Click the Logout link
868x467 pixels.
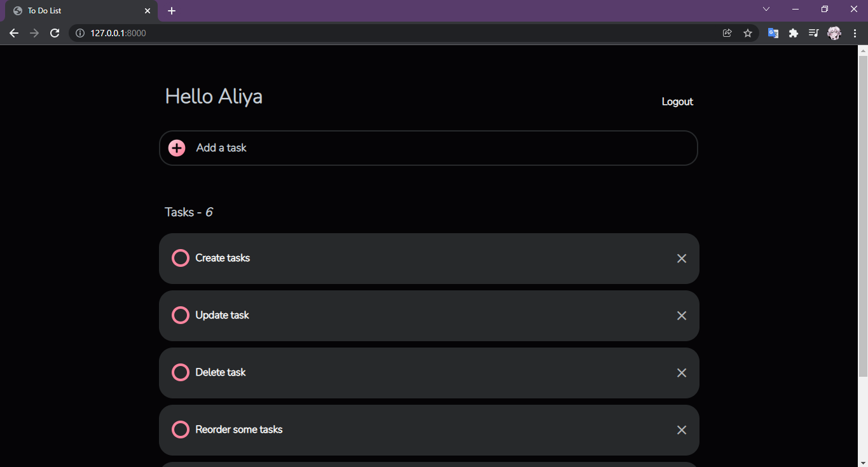coord(677,101)
